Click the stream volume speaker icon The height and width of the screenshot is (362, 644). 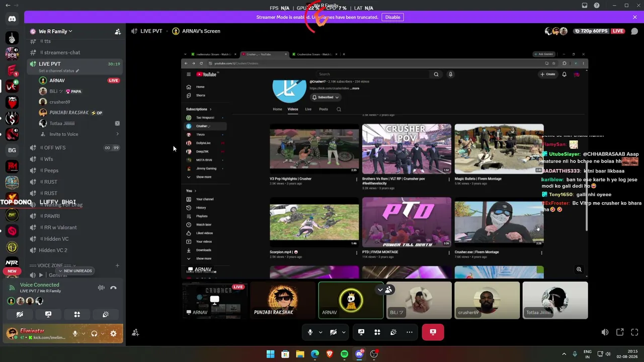pos(605,332)
